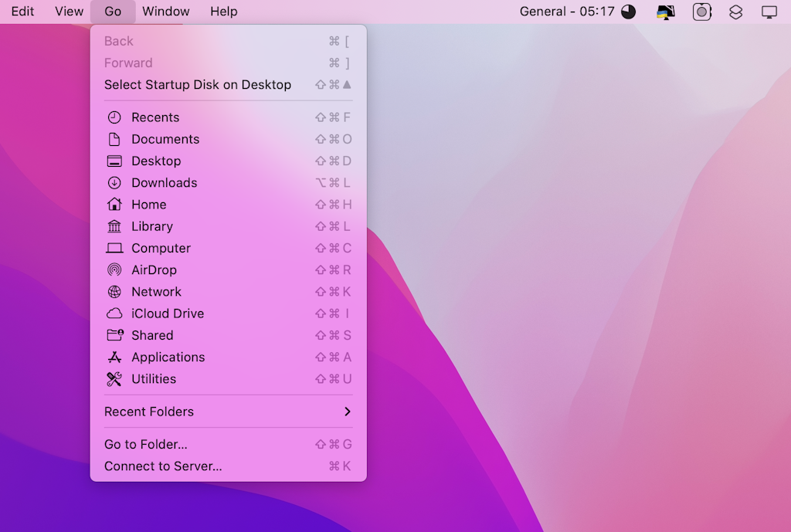This screenshot has width=791, height=532.
Task: Click the Downloads arrow icon
Action: pyautogui.click(x=114, y=183)
